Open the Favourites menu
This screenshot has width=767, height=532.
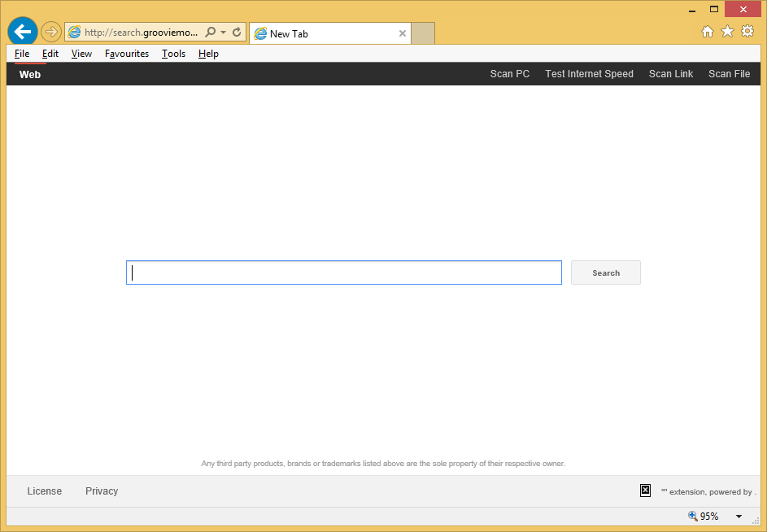pos(127,54)
